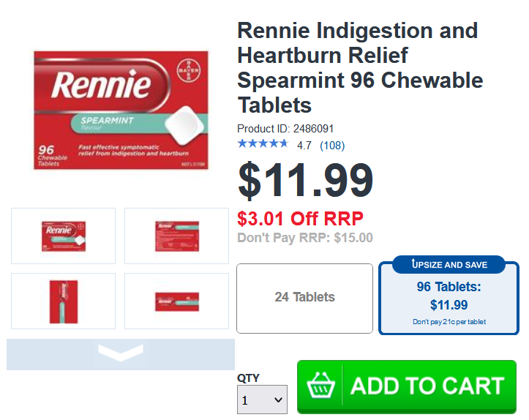529x420 pixels.
Task: Open the (108) reviews link
Action: (332, 146)
